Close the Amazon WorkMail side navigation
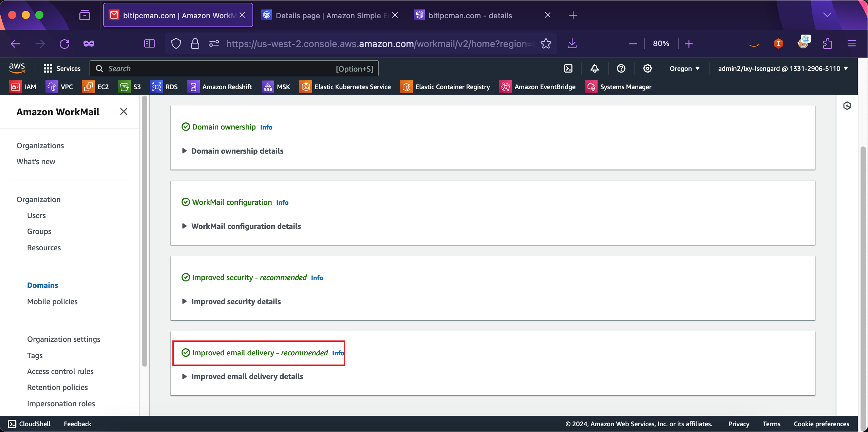Image resolution: width=868 pixels, height=432 pixels. click(x=124, y=112)
